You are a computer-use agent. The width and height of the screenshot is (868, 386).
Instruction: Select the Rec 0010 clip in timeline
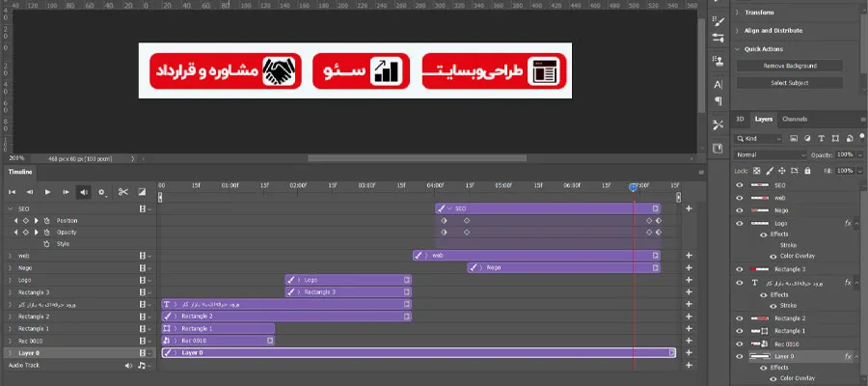point(218,341)
